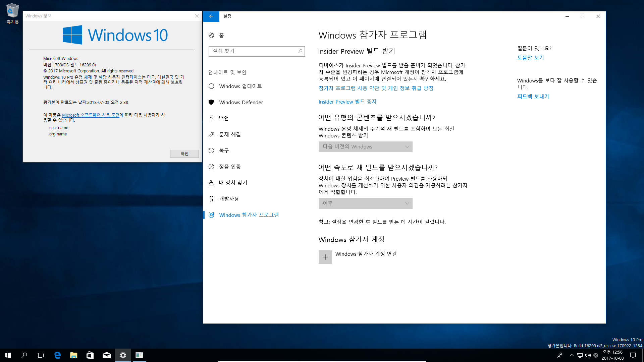644x362 pixels.
Task: Click the network status tray icon
Action: 580,355
